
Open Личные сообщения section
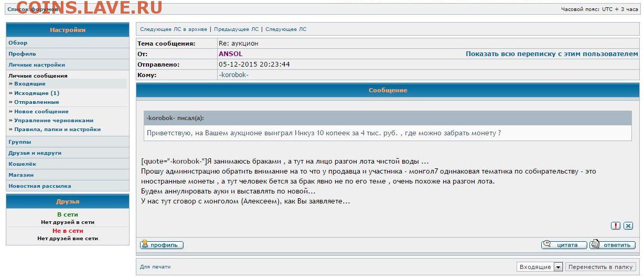(38, 76)
